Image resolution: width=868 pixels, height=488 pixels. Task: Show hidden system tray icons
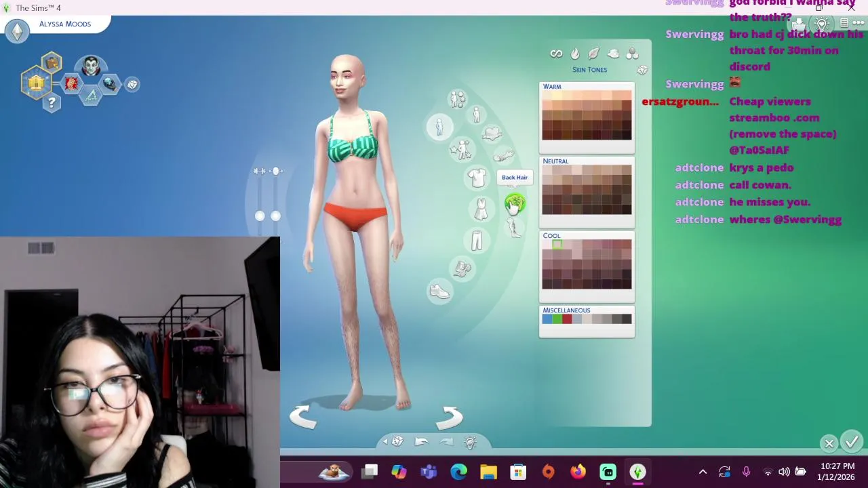click(703, 472)
